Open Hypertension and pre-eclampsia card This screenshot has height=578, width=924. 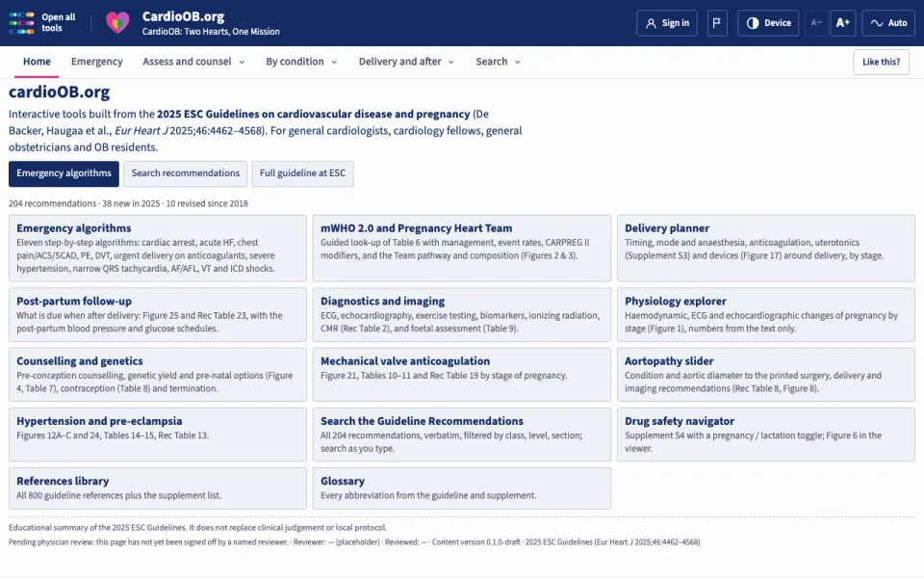tap(158, 434)
